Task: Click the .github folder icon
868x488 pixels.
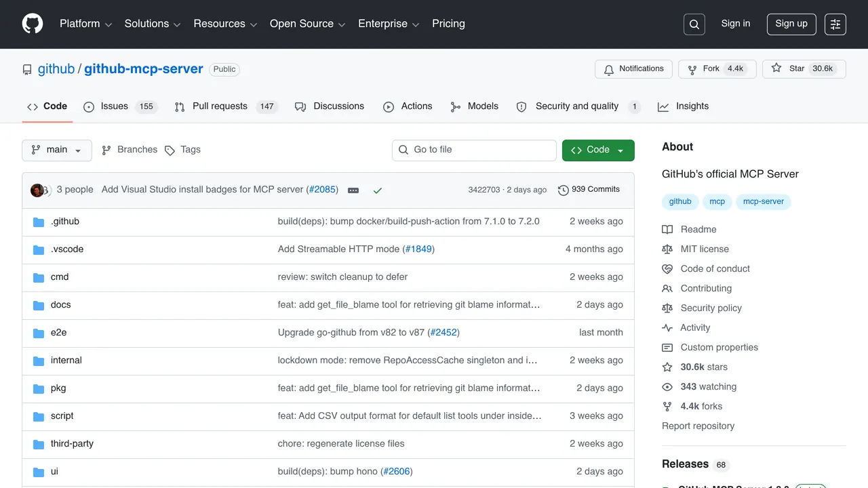Action: pyautogui.click(x=39, y=222)
